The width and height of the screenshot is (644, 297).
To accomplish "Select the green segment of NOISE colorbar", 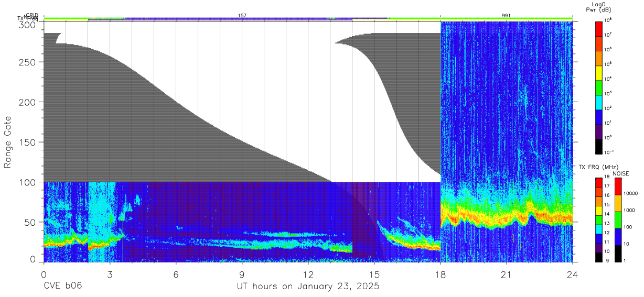I will tap(618, 220).
